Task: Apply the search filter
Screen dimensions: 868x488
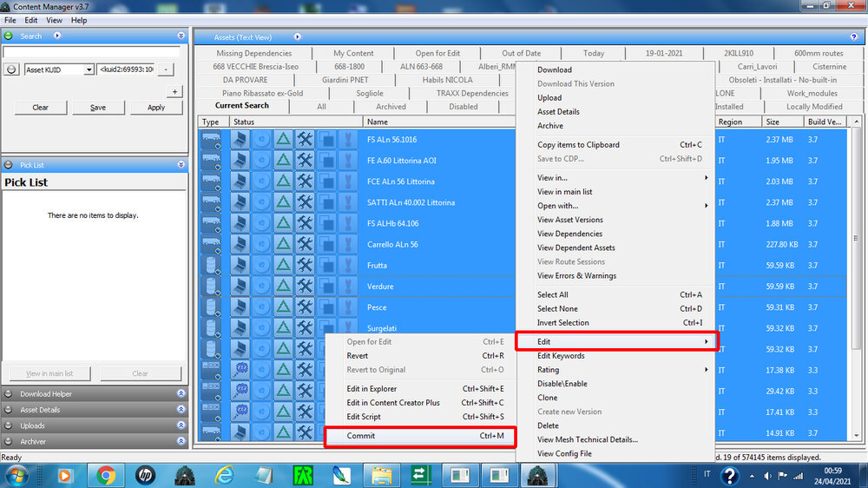Action: 156,108
